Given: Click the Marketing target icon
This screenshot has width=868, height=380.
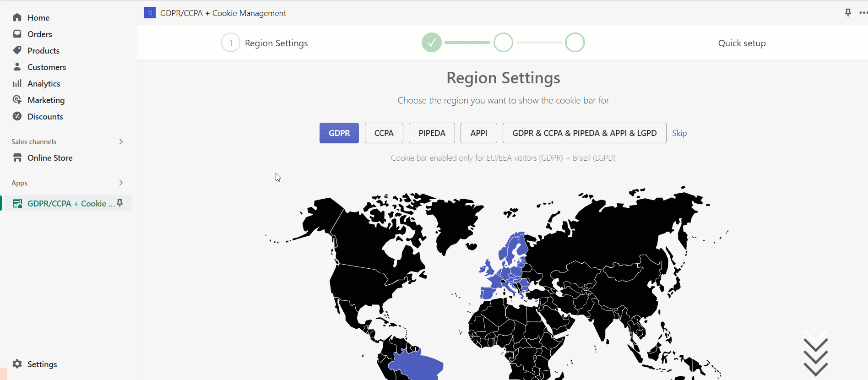Looking at the screenshot, I should click(x=17, y=100).
